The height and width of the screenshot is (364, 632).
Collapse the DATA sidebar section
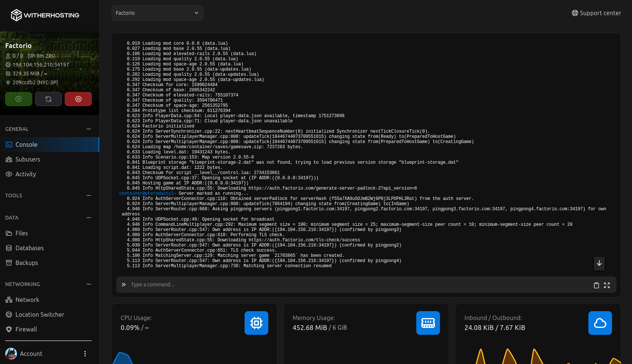click(89, 218)
